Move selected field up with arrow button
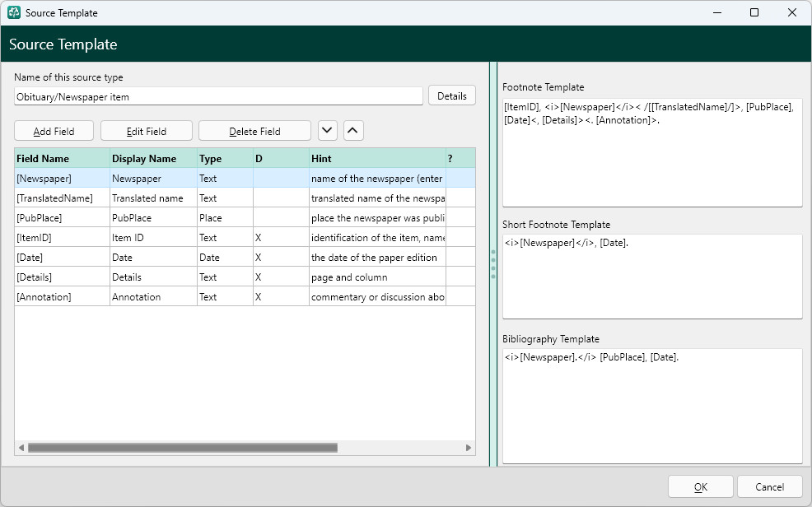812x507 pixels. coord(353,130)
